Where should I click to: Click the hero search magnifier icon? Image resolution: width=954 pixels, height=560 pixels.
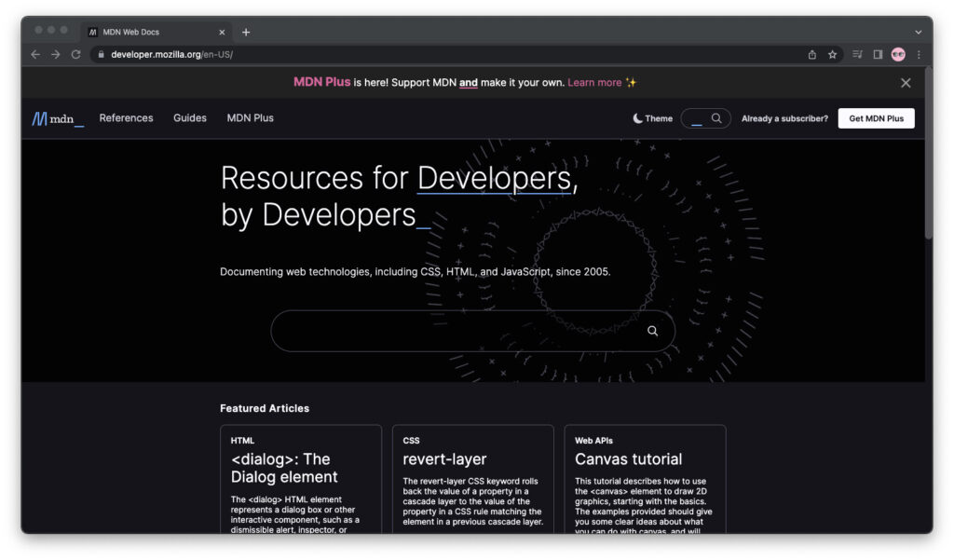652,331
